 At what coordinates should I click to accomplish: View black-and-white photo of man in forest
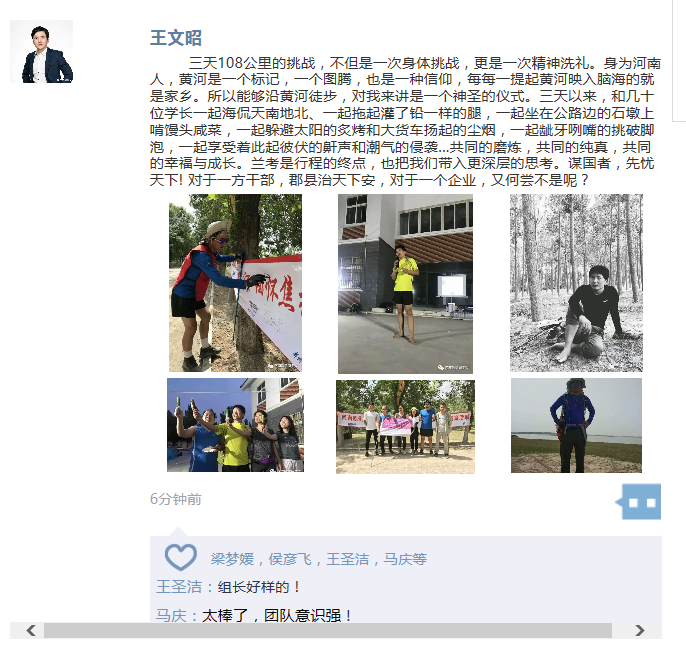(576, 283)
